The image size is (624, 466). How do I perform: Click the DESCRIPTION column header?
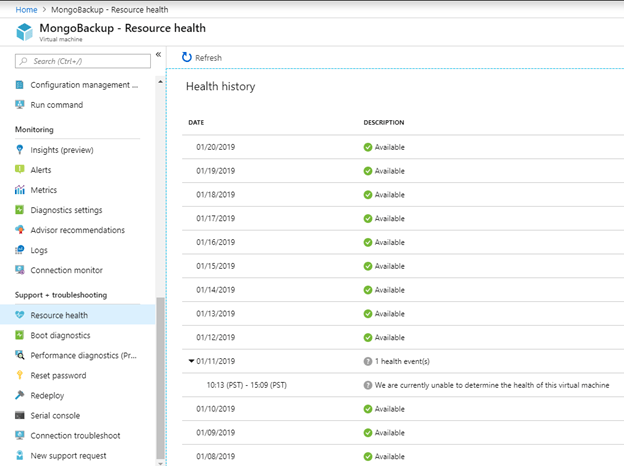384,122
